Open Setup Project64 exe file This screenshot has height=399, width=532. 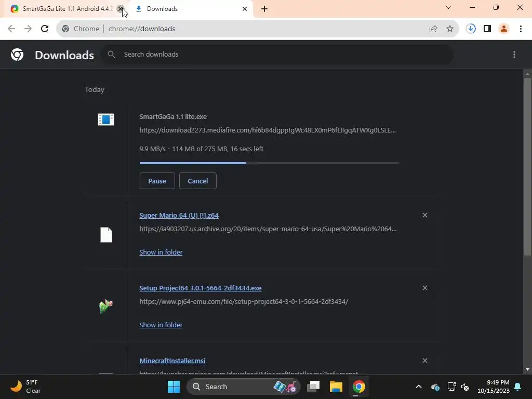tap(200, 288)
